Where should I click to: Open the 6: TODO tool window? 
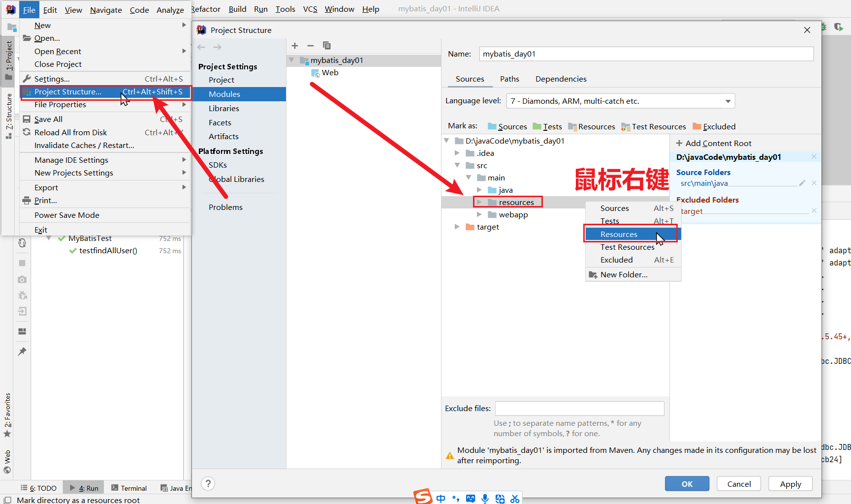tap(39, 488)
